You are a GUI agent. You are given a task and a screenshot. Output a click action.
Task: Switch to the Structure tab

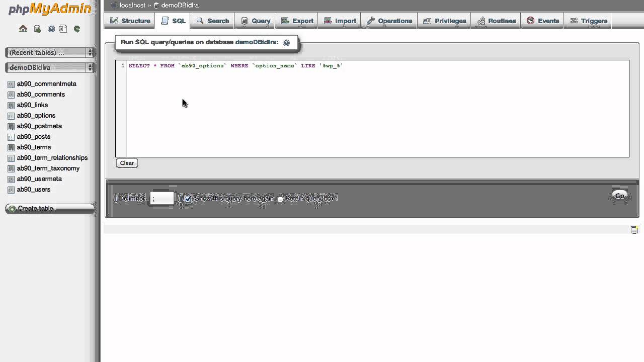(x=130, y=21)
